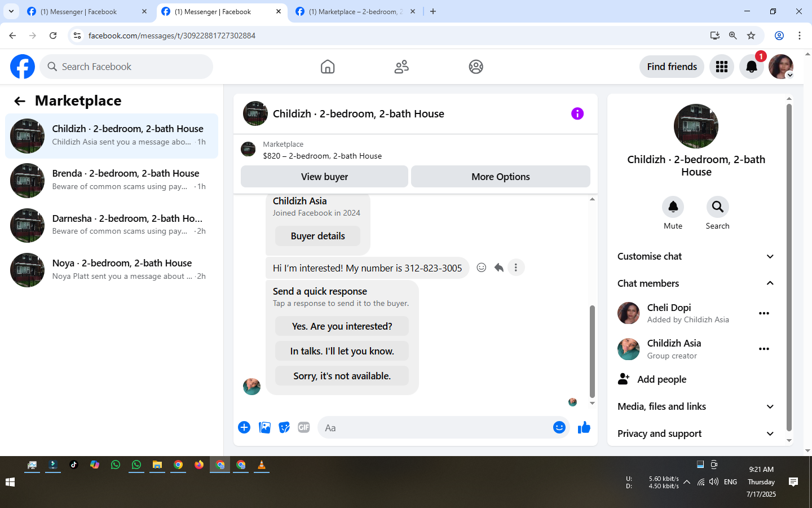Show hidden system tray icons
The image size is (812, 508).
coord(687,482)
